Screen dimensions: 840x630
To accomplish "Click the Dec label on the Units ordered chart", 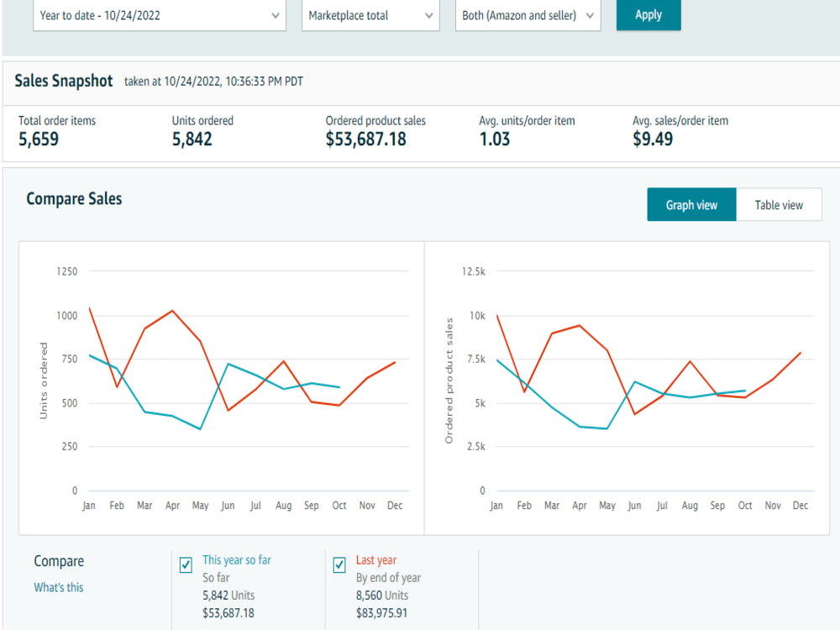I will click(x=395, y=505).
